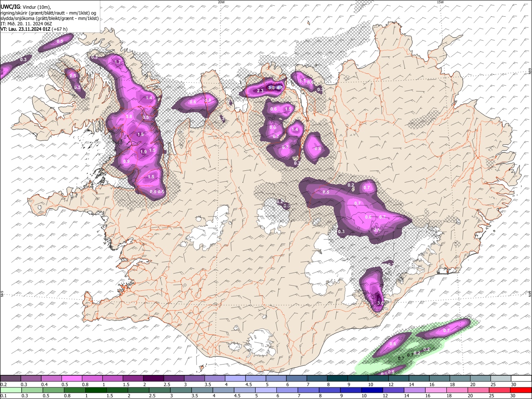The height and width of the screenshot is (399, 532).
Task: Click the 0.2 label in the legend scale
Action: pos(3,384)
